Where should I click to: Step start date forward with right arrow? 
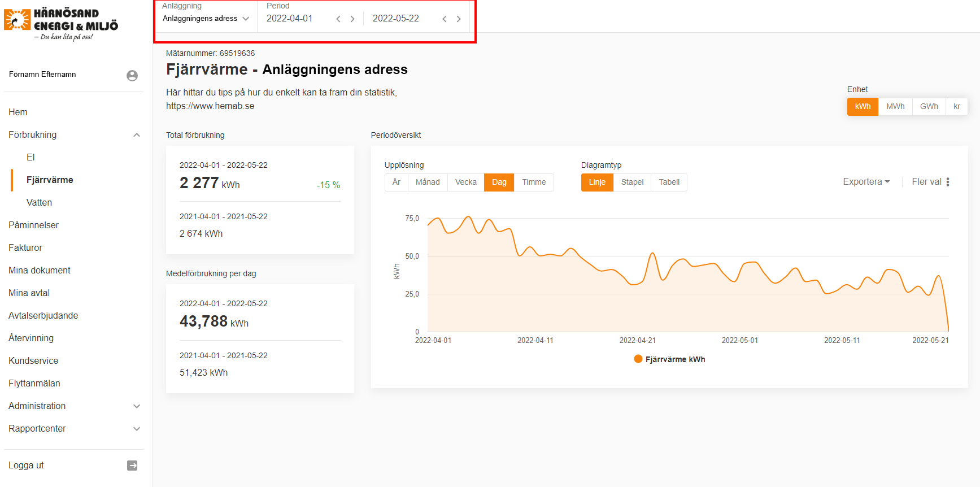352,19
